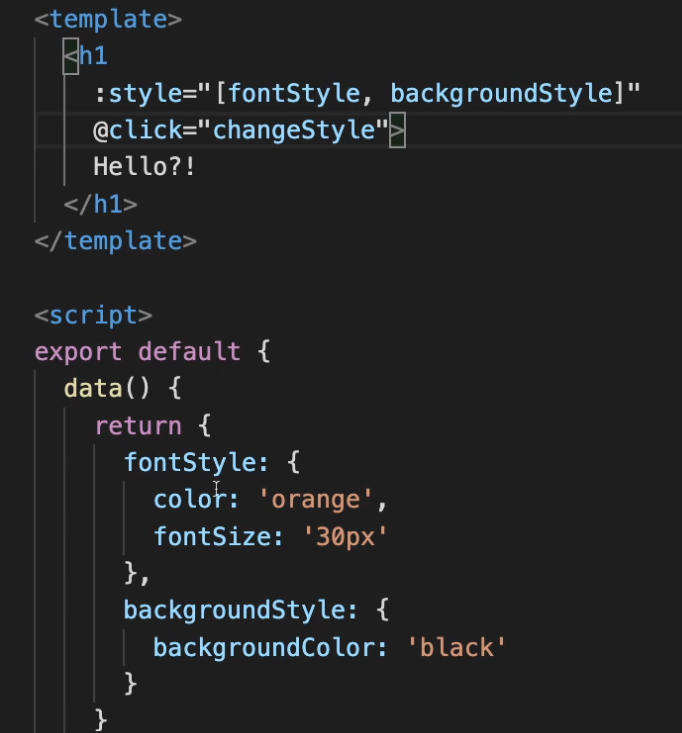Image resolution: width=682 pixels, height=733 pixels.
Task: Click the color property key
Action: click(190, 500)
